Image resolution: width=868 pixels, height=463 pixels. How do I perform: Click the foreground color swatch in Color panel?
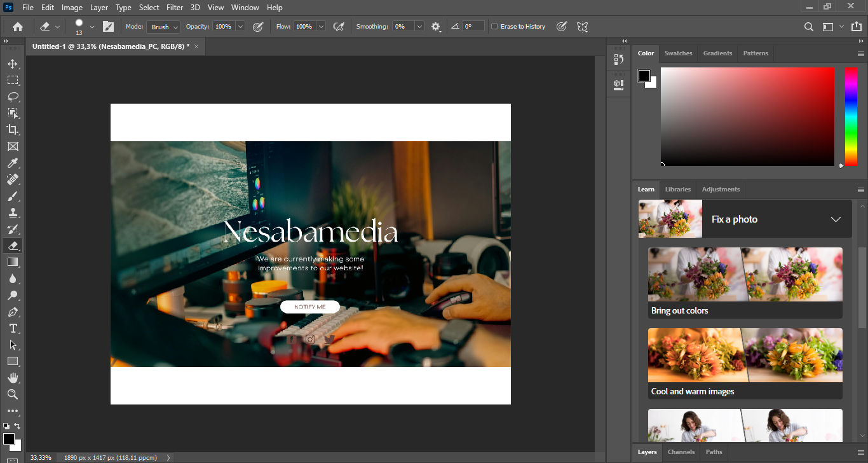point(644,76)
